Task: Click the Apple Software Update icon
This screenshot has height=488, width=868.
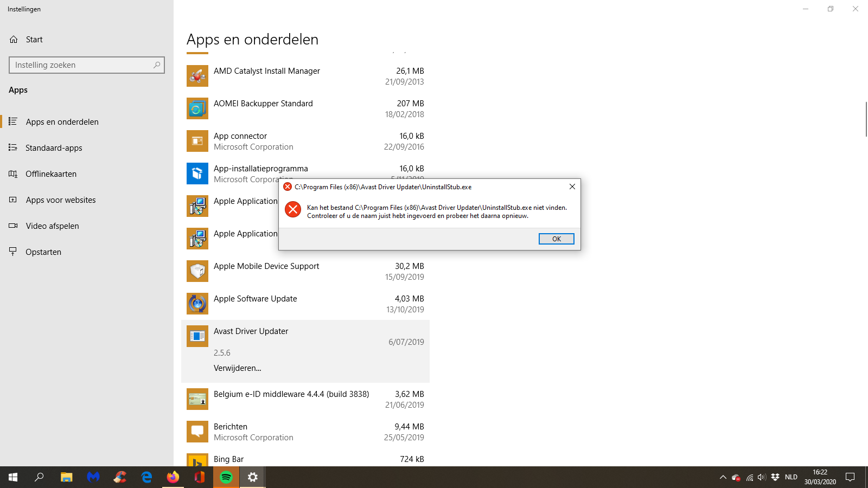Action: pyautogui.click(x=197, y=304)
